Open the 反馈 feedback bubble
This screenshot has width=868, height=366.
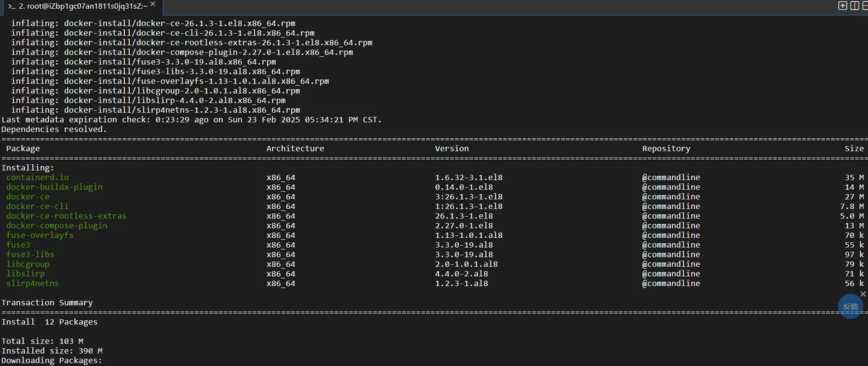pyautogui.click(x=850, y=307)
